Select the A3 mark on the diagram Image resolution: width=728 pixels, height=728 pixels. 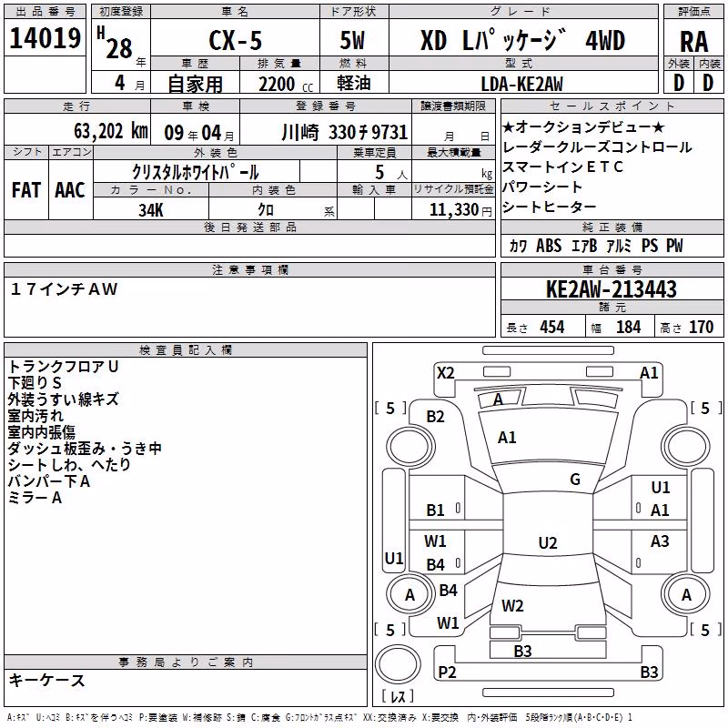coord(660,541)
